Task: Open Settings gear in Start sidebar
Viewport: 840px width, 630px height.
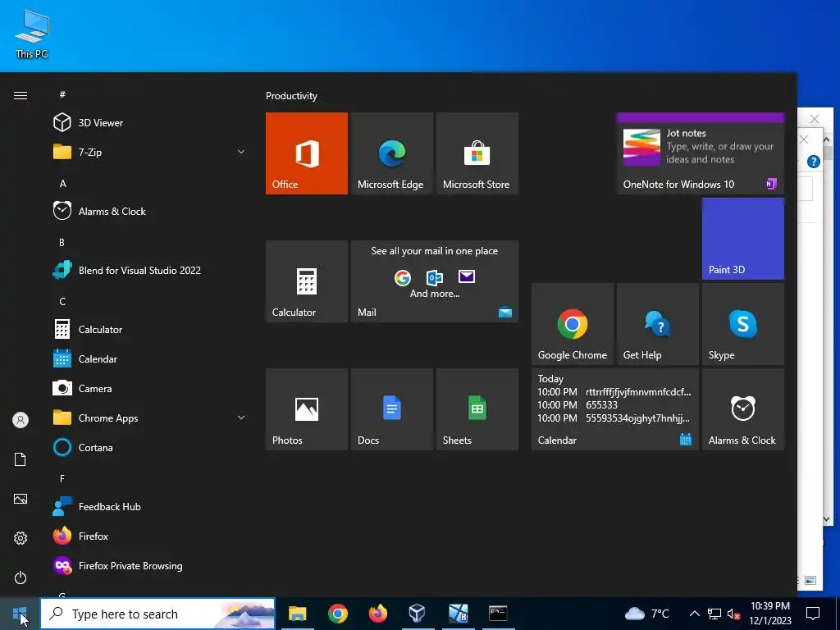Action: pos(21,538)
